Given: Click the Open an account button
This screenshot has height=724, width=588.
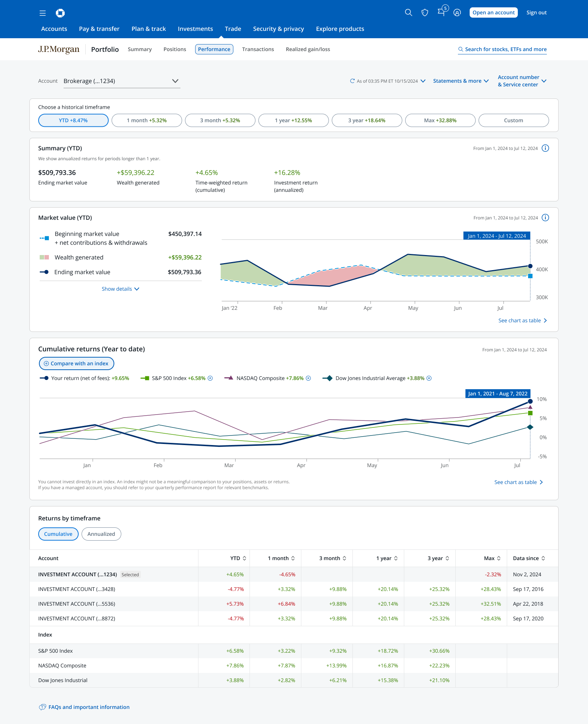Looking at the screenshot, I should 494,12.
